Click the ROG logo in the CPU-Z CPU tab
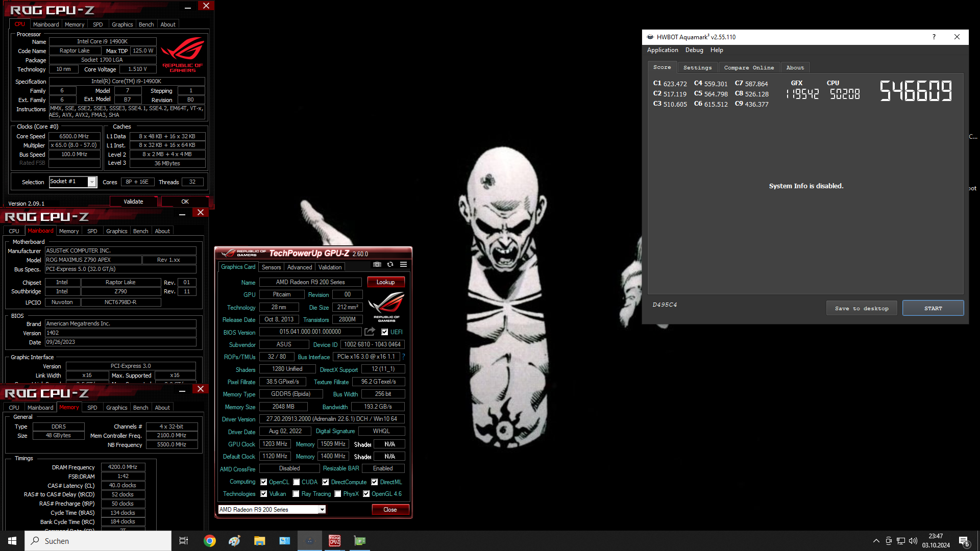This screenshot has height=551, width=980. point(182,55)
